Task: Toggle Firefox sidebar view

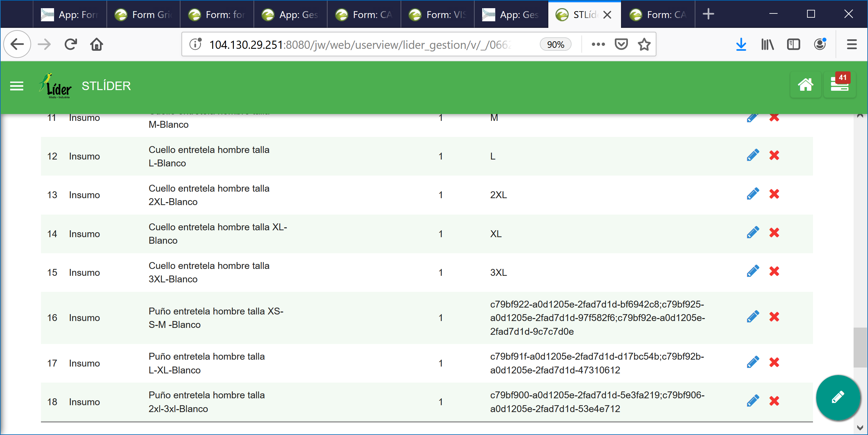Action: click(793, 45)
